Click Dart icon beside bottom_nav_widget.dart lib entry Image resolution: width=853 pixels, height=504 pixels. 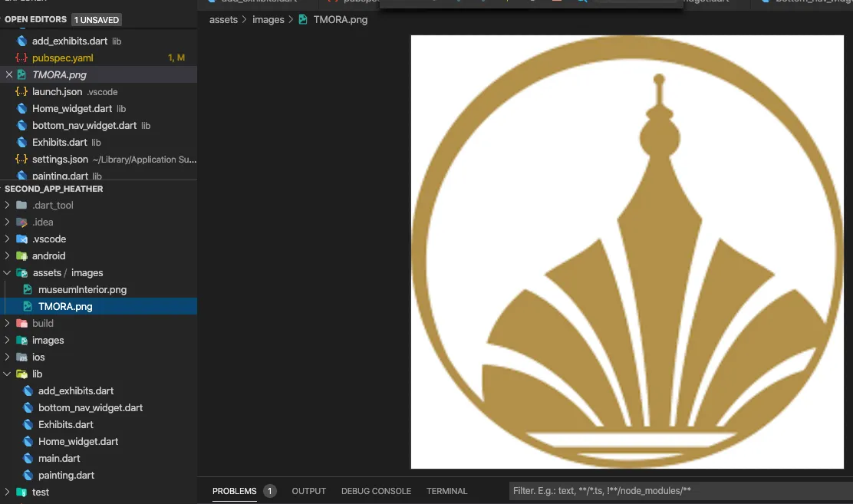[x=21, y=125]
